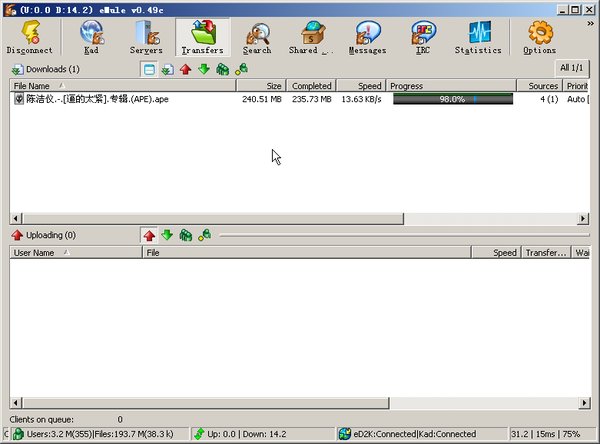Sort downloads by Completed column
Viewport: 600px width, 444px height.
[311, 86]
